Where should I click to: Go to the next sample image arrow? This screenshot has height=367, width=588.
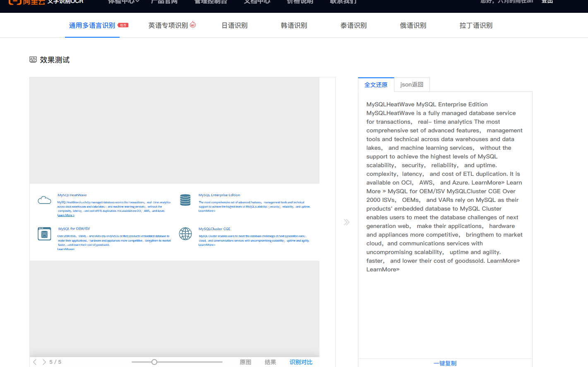(x=44, y=362)
